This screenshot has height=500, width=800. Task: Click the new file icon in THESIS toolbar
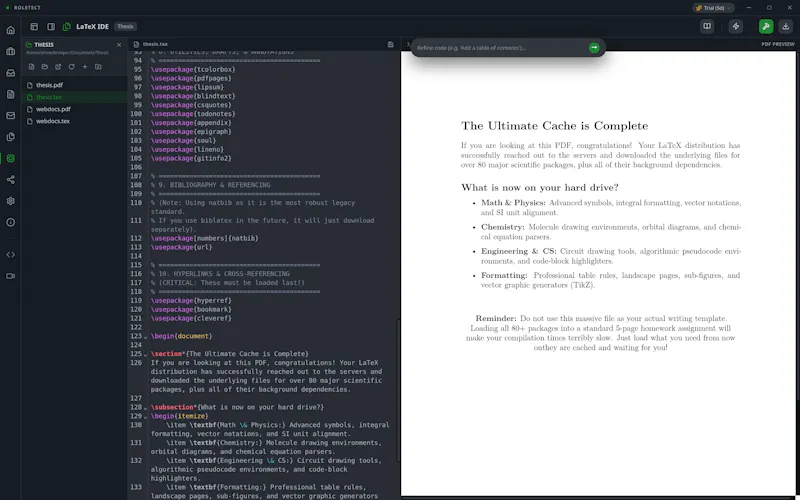point(32,67)
